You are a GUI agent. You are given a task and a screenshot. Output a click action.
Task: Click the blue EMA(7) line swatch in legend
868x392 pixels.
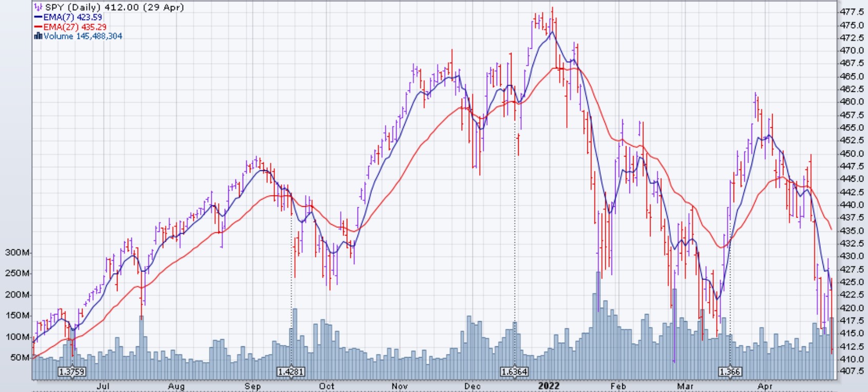tap(38, 17)
